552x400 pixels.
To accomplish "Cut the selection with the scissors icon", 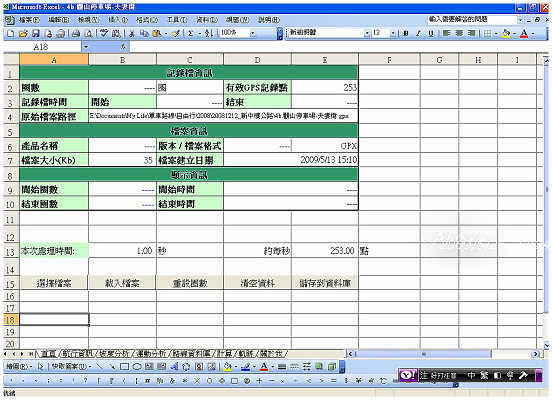I will coord(132,33).
